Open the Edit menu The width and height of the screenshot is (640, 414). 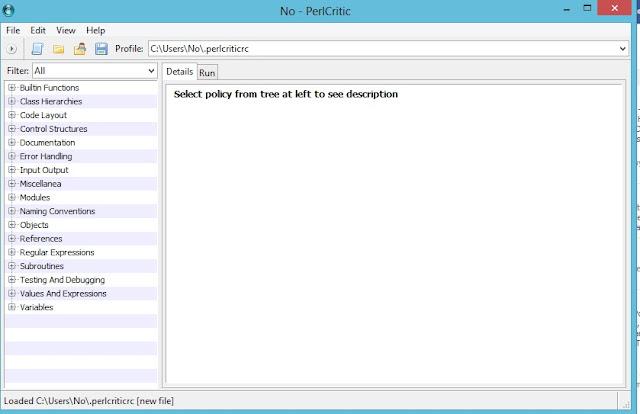(38, 31)
